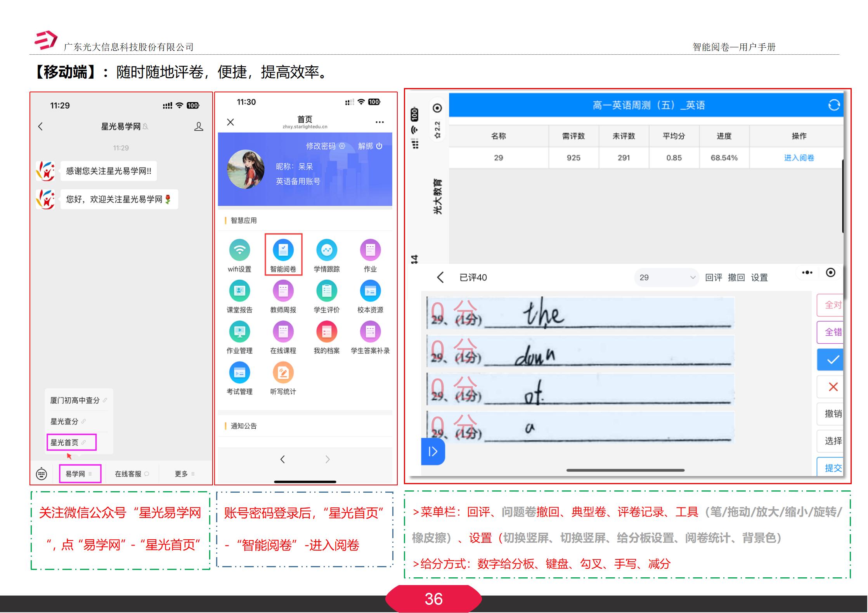Open the question number 29 dropdown
Image resolution: width=868 pixels, height=613 pixels.
click(666, 277)
